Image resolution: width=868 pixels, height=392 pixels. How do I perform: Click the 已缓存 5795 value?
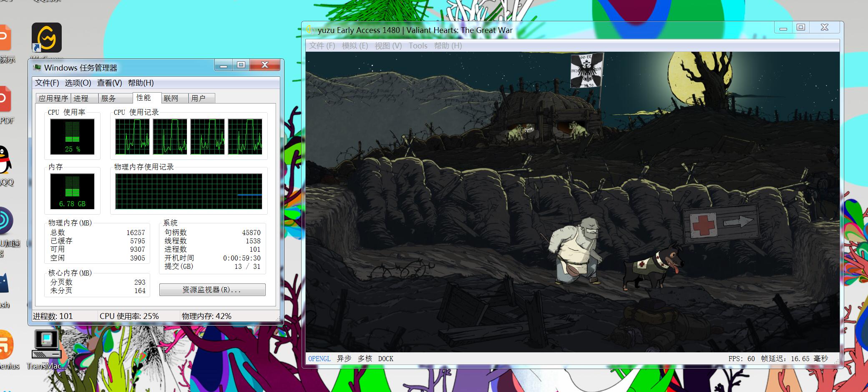137,241
